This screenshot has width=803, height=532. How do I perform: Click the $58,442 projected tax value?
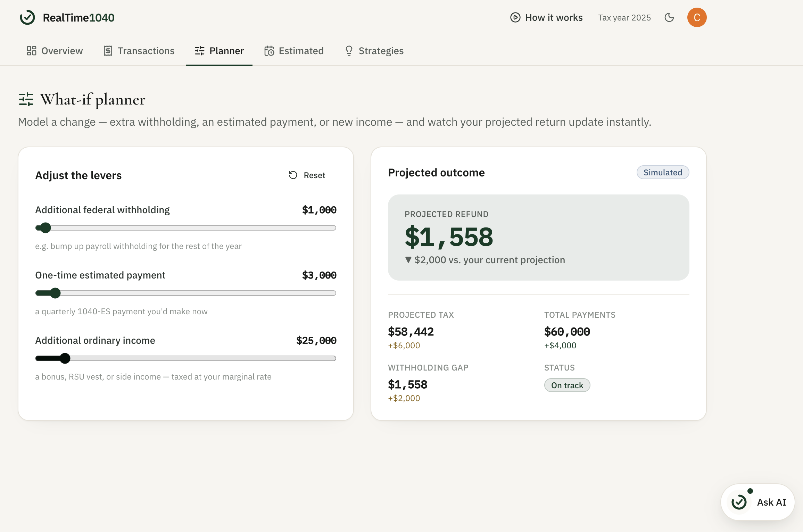coord(411,332)
